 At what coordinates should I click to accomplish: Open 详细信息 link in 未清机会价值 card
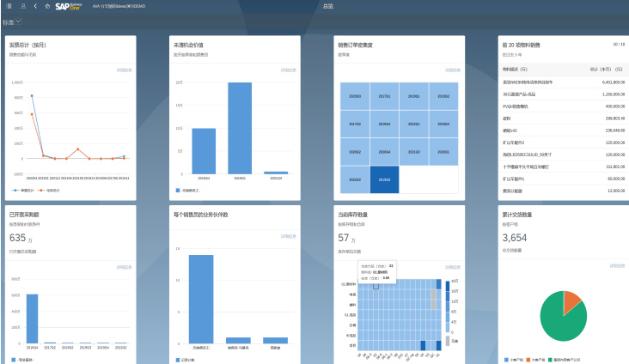coord(289,70)
